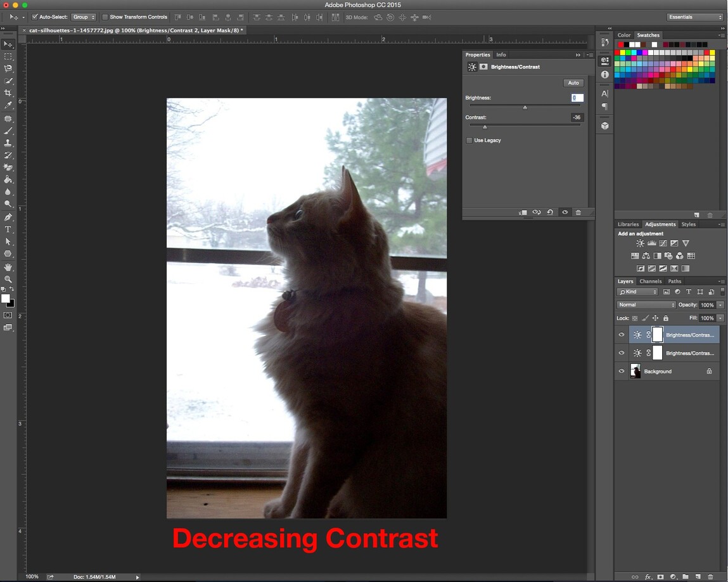Create a new layer in Layers panel
Viewport: 728px width, 582px height.
(x=698, y=576)
